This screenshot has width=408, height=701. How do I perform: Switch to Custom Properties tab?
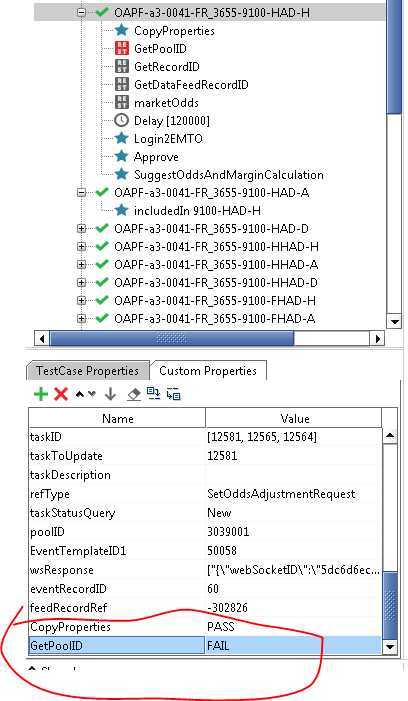click(x=208, y=371)
